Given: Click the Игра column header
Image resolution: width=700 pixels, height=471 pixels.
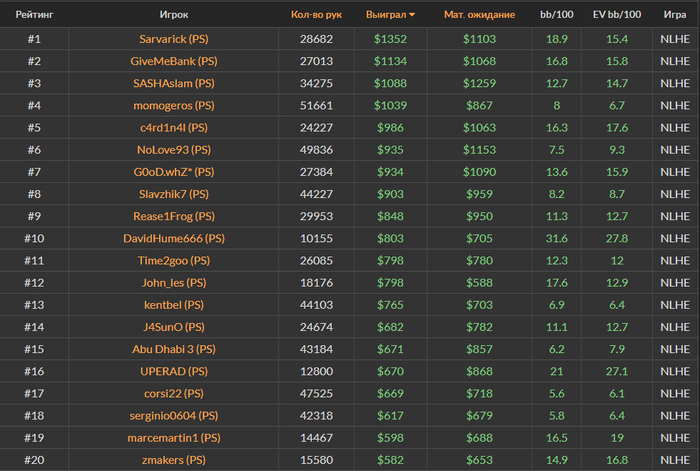Looking at the screenshot, I should pyautogui.click(x=674, y=15).
